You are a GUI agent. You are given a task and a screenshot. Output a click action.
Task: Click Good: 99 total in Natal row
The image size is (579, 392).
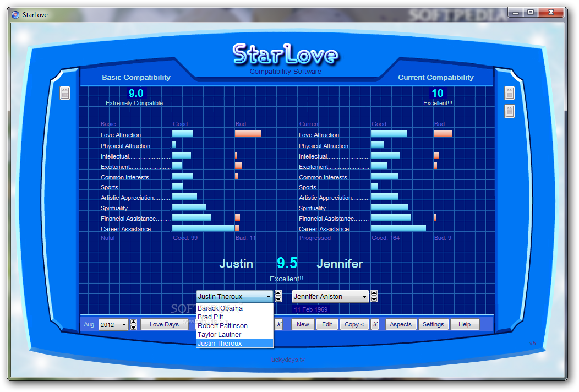(185, 238)
